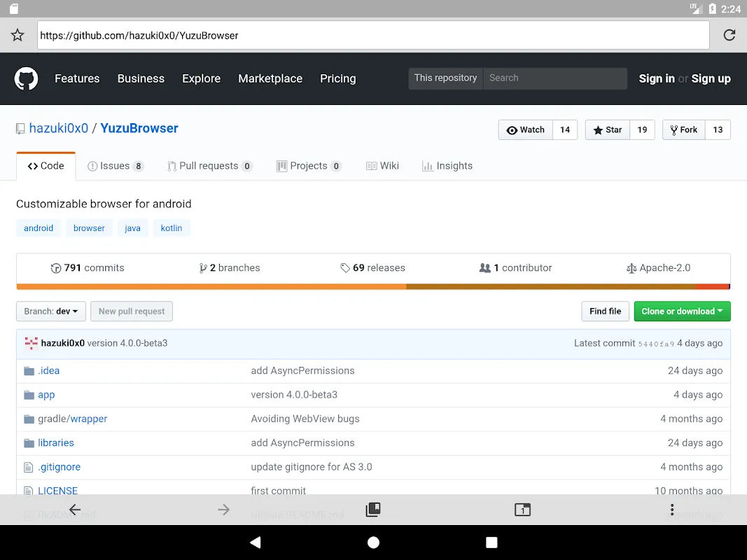Open the browser three-dot overflow menu
Screen dimensions: 747x560
[671, 510]
